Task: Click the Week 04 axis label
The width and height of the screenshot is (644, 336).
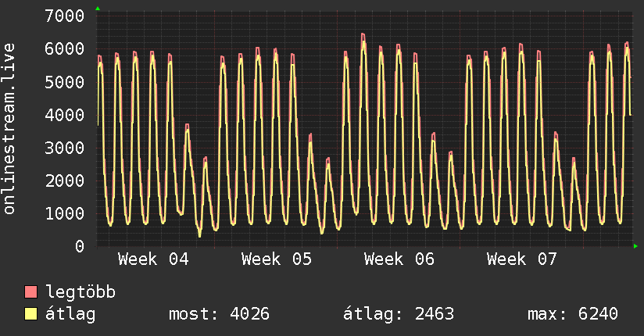Action: (x=153, y=259)
